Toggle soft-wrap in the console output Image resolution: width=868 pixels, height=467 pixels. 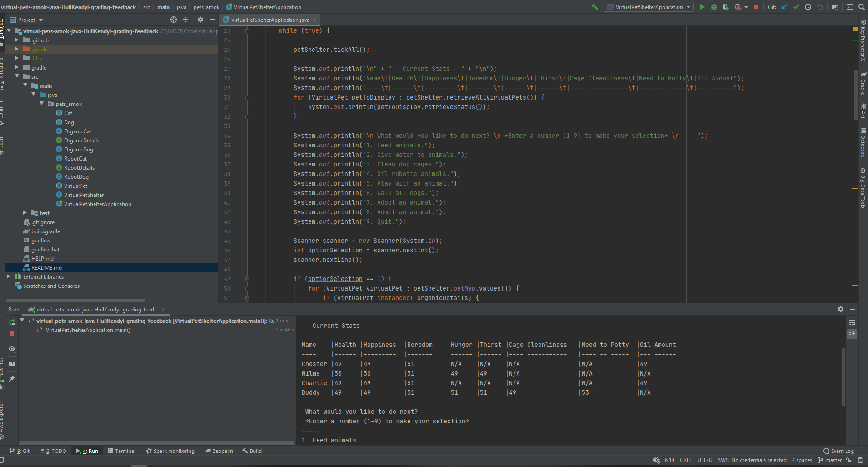[x=852, y=323]
